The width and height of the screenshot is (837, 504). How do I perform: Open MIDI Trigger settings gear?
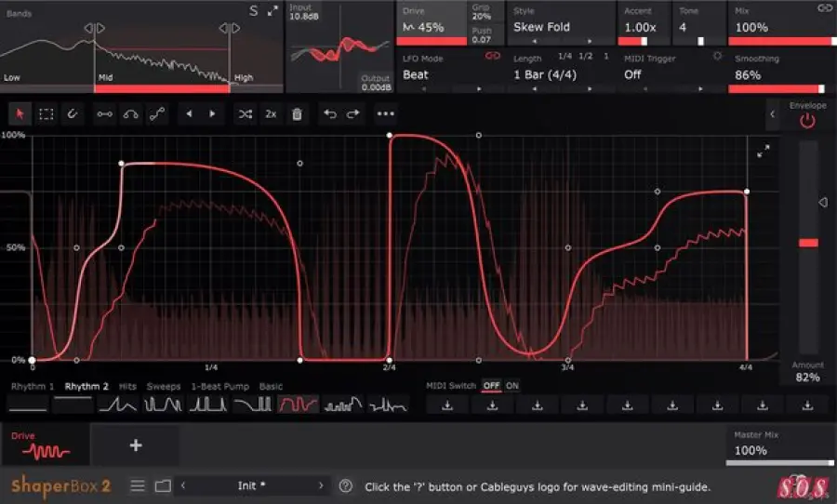[717, 56]
